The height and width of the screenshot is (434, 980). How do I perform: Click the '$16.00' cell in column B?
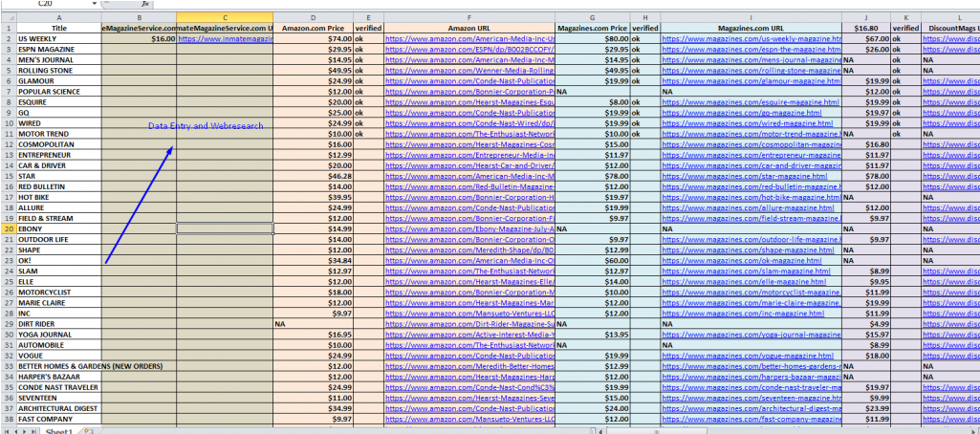(139, 39)
